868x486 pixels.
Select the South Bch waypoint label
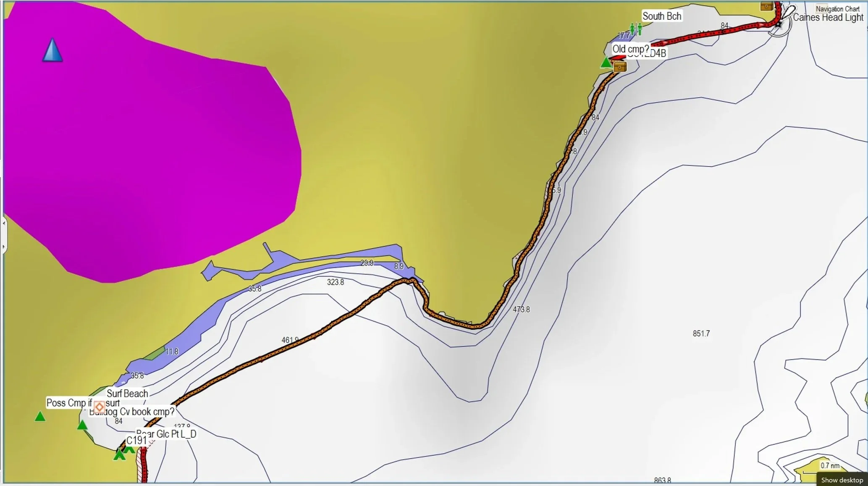click(662, 16)
